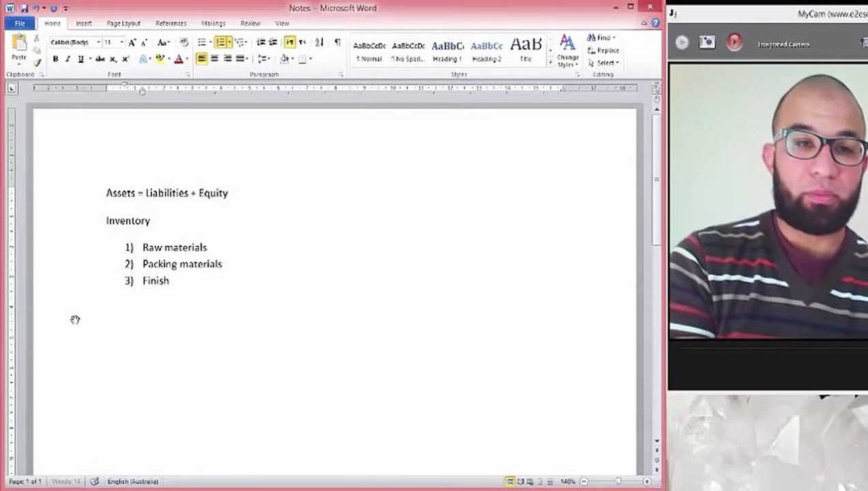Screen dimensions: 868x491
Task: Justify the paragraph text
Action: 240,59
